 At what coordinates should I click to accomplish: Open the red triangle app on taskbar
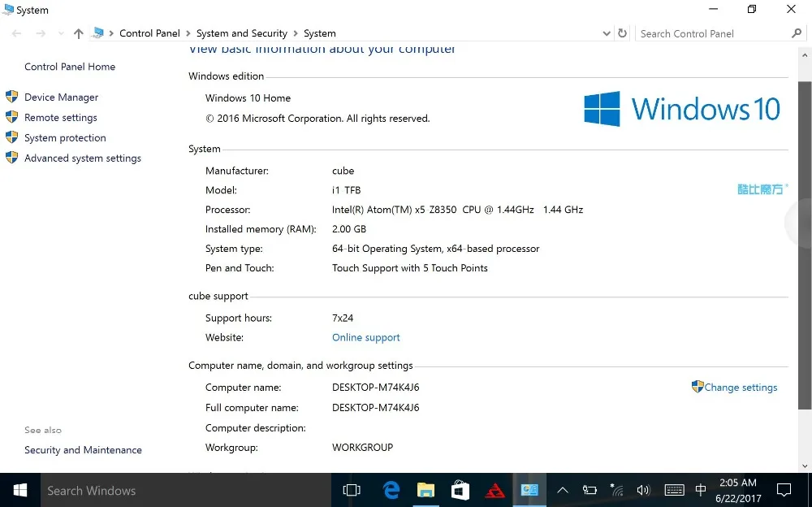coord(495,490)
